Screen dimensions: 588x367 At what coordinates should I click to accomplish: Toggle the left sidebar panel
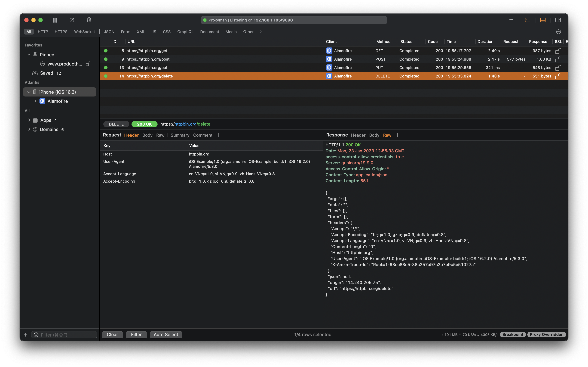527,20
